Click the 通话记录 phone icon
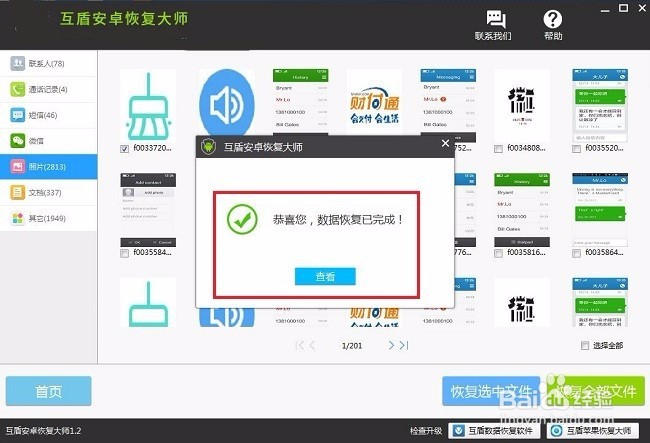This screenshot has width=650, height=443. [17, 90]
